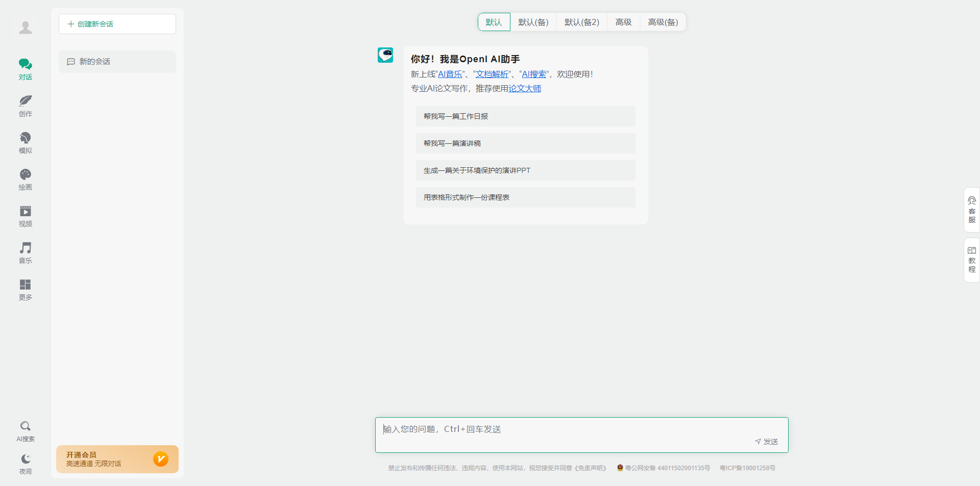Click the police badge icon in footer

(620, 468)
